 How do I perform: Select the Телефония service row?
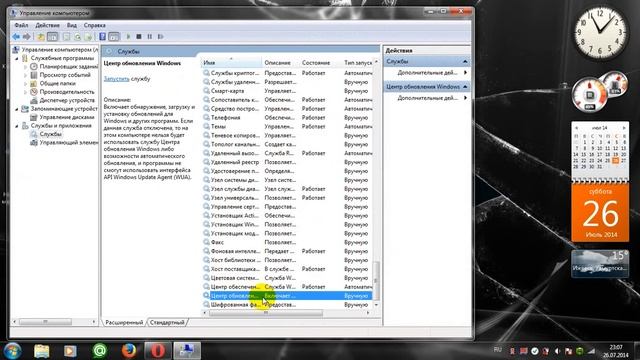pyautogui.click(x=287, y=118)
